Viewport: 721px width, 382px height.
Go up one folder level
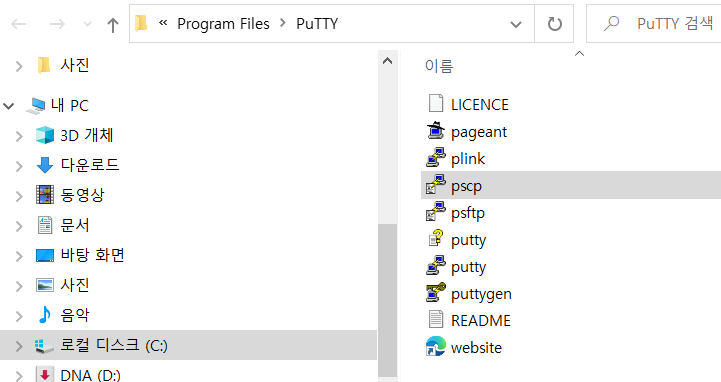[112, 24]
